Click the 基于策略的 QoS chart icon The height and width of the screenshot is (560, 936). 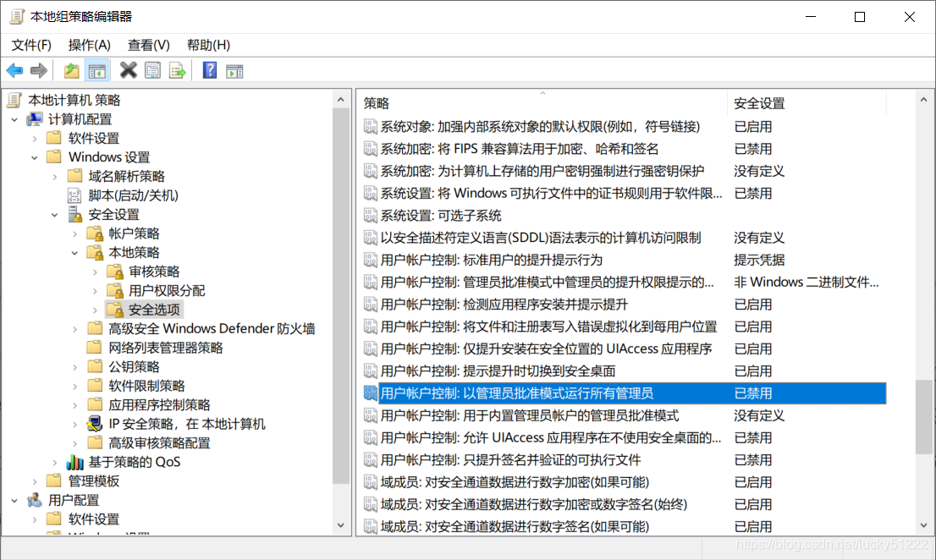coord(74,462)
